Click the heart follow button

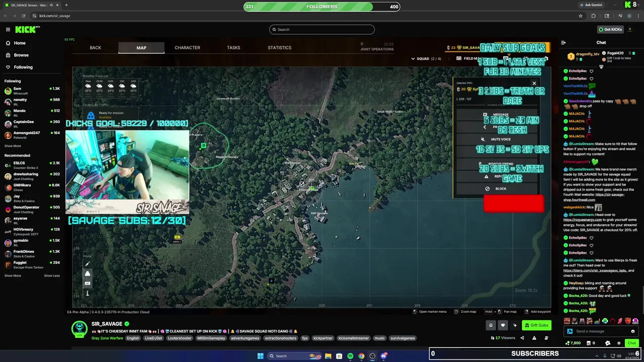503,326
